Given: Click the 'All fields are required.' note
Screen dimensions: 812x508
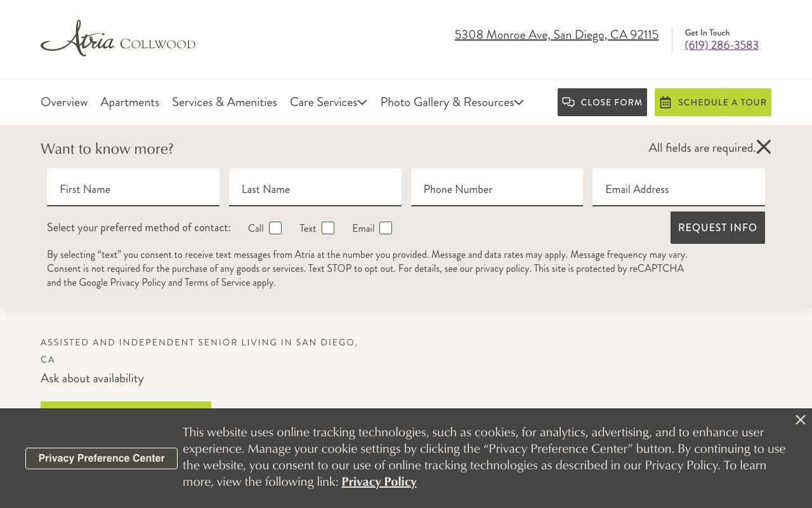Looking at the screenshot, I should point(702,148).
